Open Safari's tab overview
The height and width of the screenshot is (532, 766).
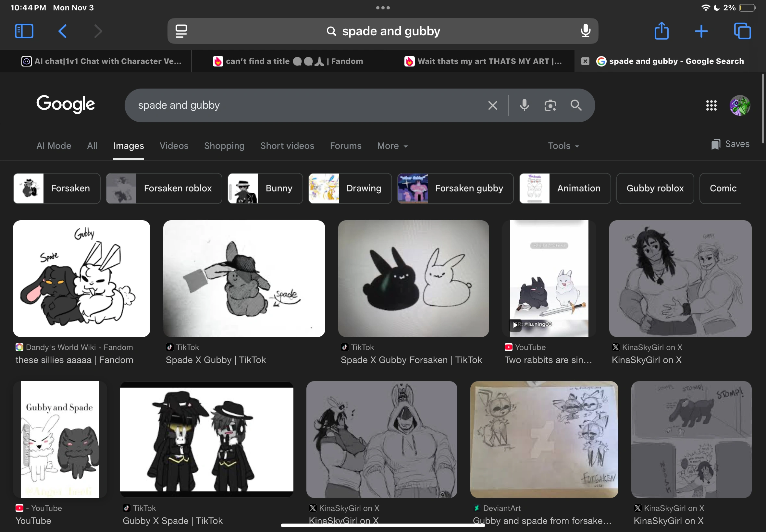(x=742, y=31)
